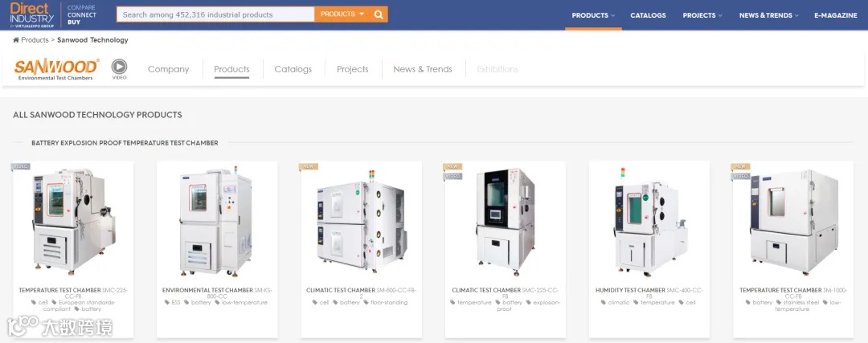Screen dimensions: 868x343
Task: Click climatic tag on humidity chamber
Action: (x=615, y=303)
